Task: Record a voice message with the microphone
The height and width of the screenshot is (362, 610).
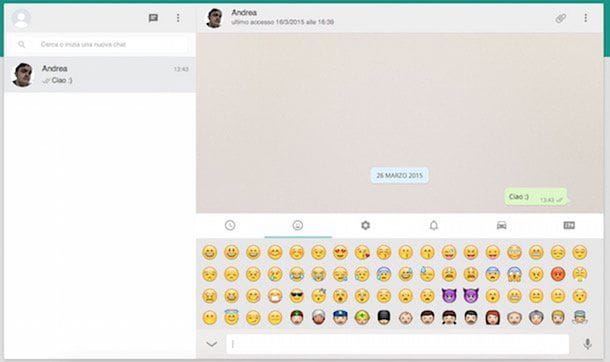Action: coord(588,344)
